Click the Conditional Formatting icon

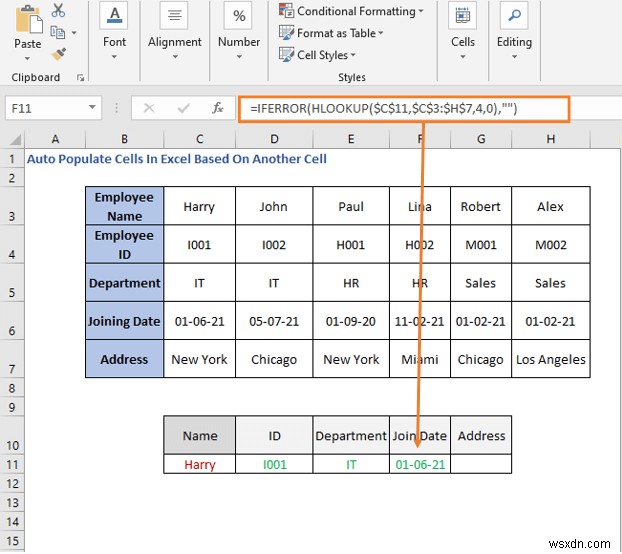pyautogui.click(x=286, y=11)
